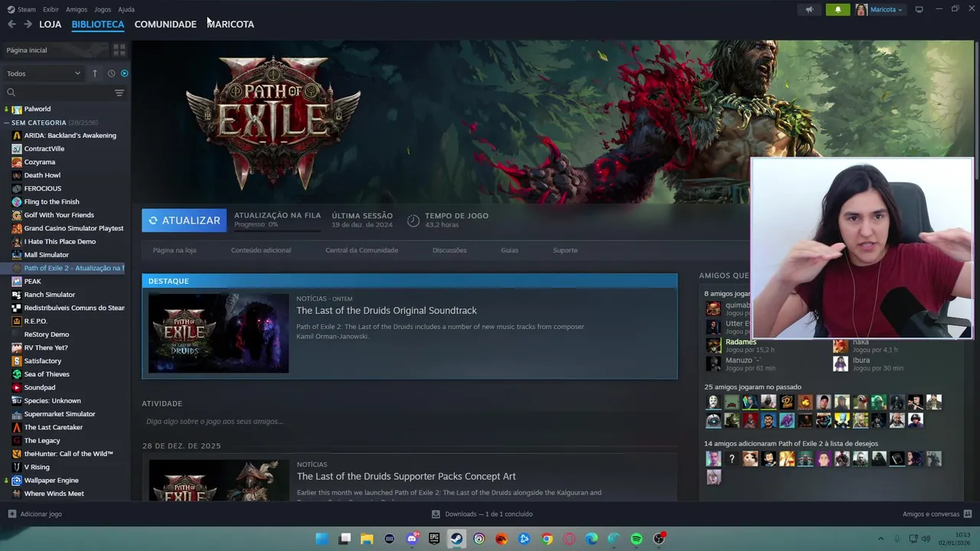This screenshot has width=980, height=551.
Task: Open the Suporte link
Action: tap(565, 250)
